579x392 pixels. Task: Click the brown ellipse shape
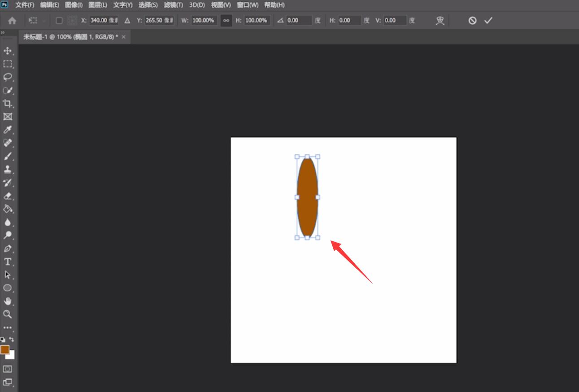307,197
